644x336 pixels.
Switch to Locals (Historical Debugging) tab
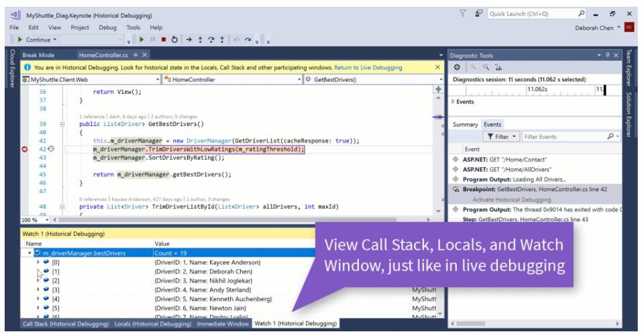153,324
